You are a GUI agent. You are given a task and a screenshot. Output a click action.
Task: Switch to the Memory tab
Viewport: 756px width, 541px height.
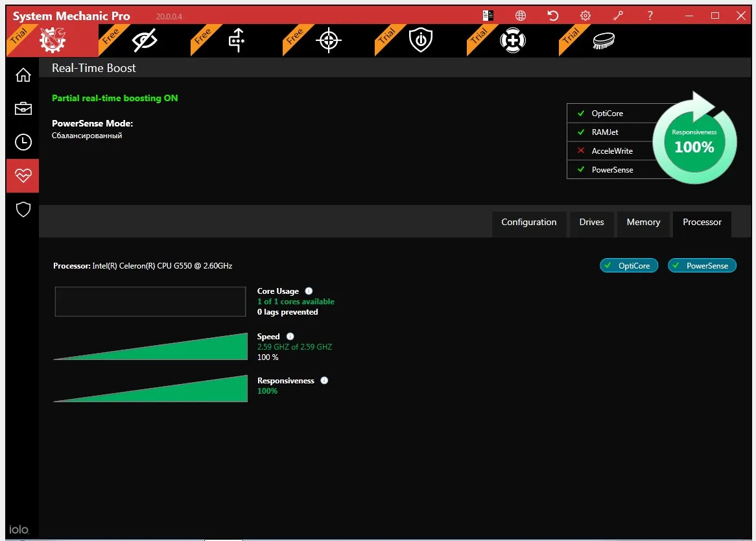[643, 222]
